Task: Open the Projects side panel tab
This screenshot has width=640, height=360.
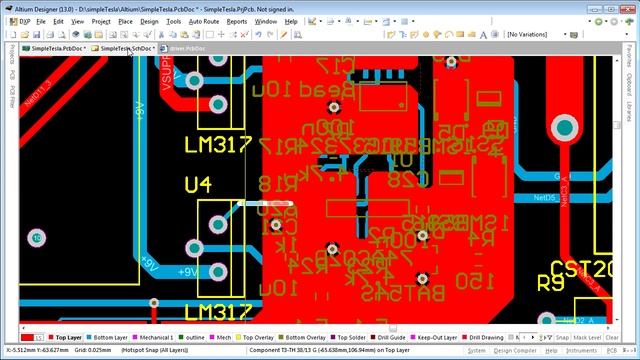Action: coord(12,55)
